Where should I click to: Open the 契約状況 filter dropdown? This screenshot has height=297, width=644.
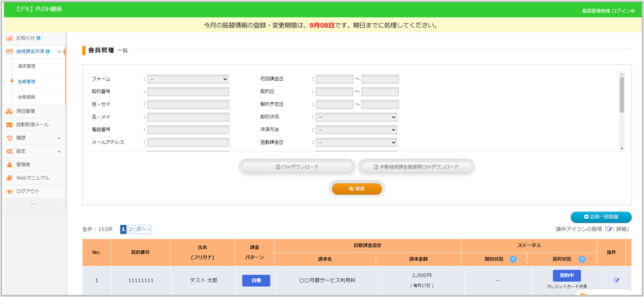(356, 117)
